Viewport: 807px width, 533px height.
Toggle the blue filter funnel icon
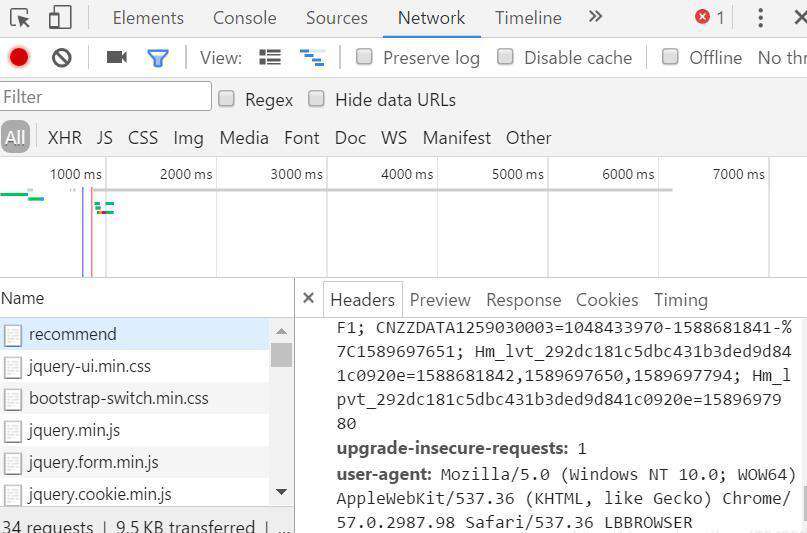click(157, 58)
